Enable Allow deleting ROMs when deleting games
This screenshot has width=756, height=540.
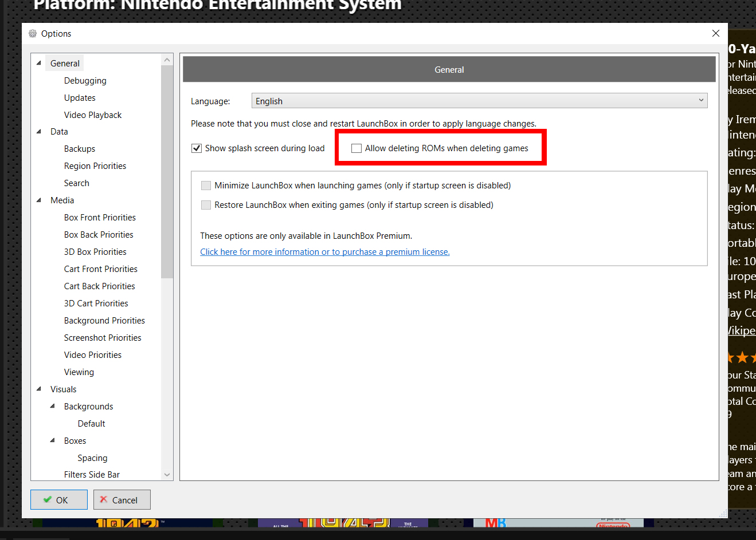[x=357, y=148]
